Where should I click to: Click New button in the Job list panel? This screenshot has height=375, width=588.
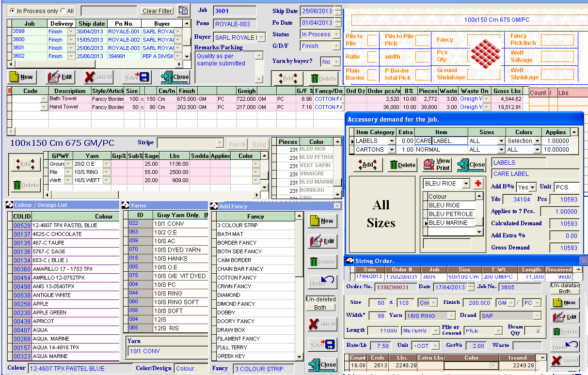(x=21, y=77)
